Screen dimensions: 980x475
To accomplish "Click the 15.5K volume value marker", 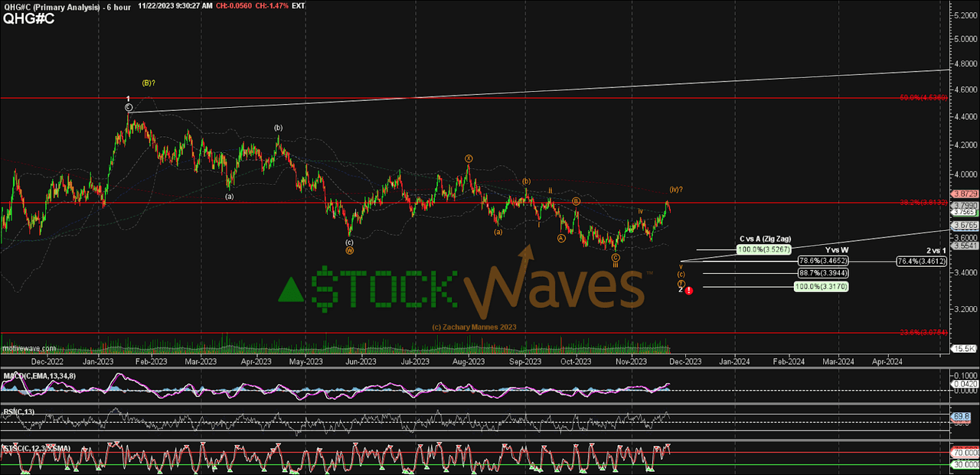I will [x=962, y=348].
